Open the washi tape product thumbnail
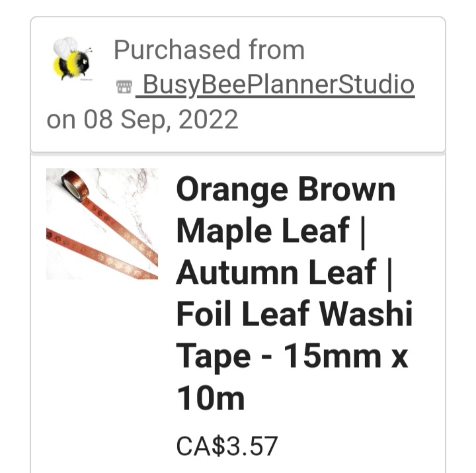The image size is (476, 473). pos(102,224)
